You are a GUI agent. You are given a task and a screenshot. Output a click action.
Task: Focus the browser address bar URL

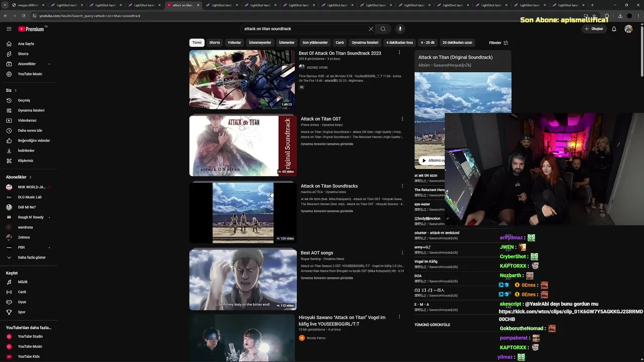click(90, 16)
